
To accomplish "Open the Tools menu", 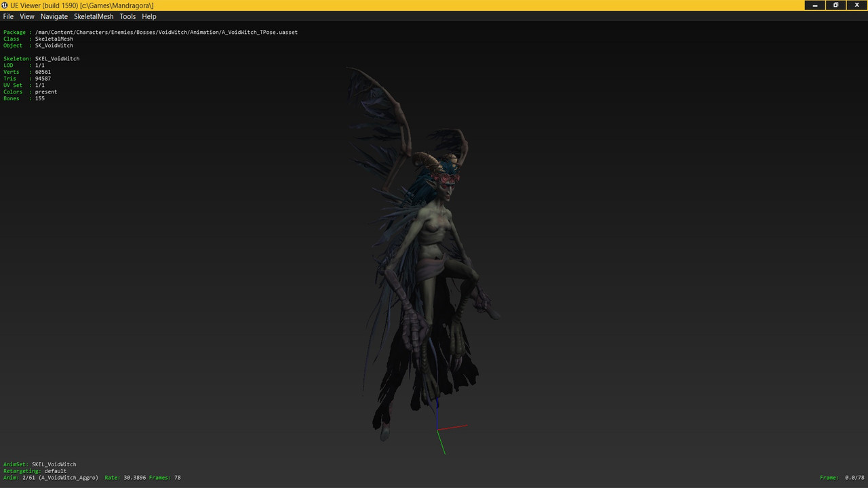I will click(x=127, y=16).
